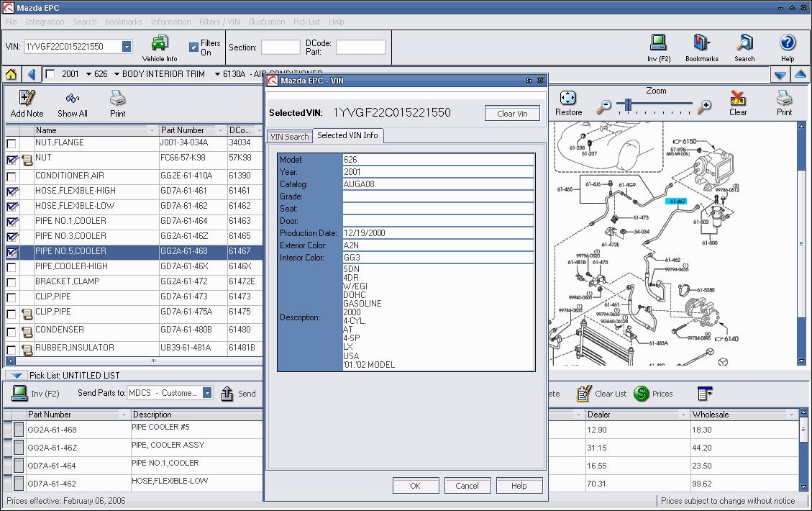The height and width of the screenshot is (511, 812).
Task: Open note icon on NUT row
Action: pos(27,160)
